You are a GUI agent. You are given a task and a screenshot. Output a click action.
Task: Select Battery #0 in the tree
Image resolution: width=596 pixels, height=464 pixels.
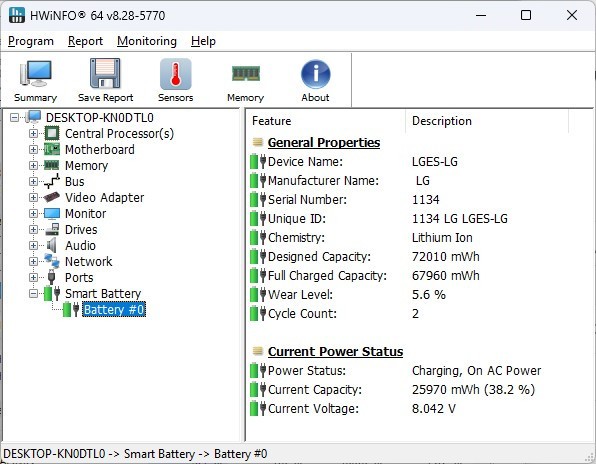coord(114,309)
